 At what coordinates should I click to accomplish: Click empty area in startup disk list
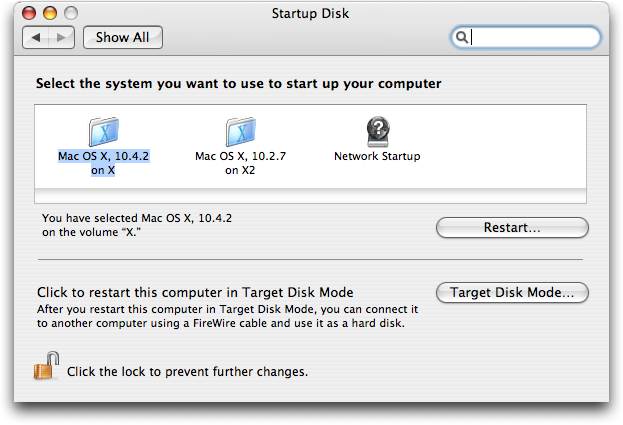(x=505, y=147)
